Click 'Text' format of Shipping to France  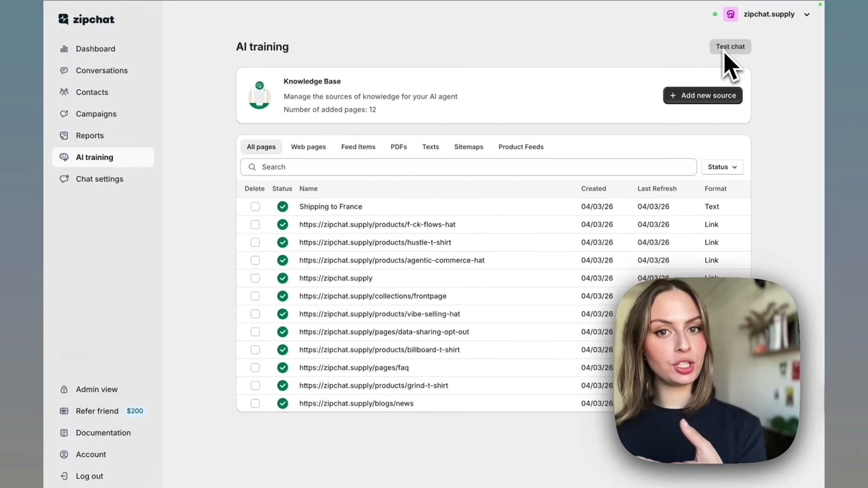click(x=712, y=206)
